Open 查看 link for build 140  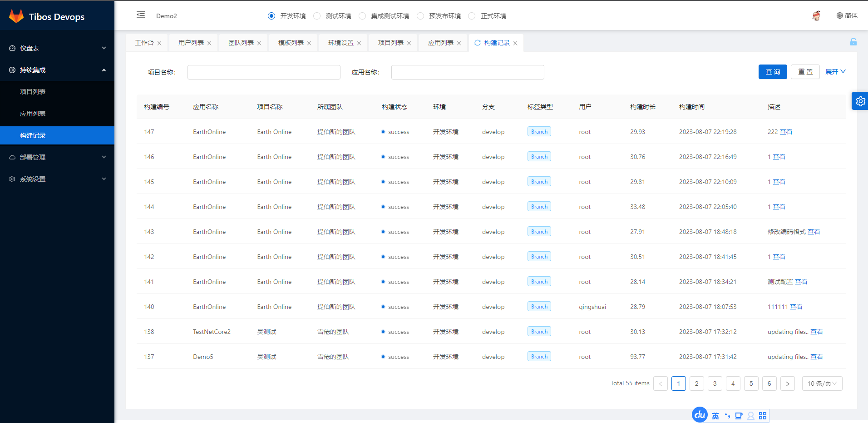click(x=796, y=307)
